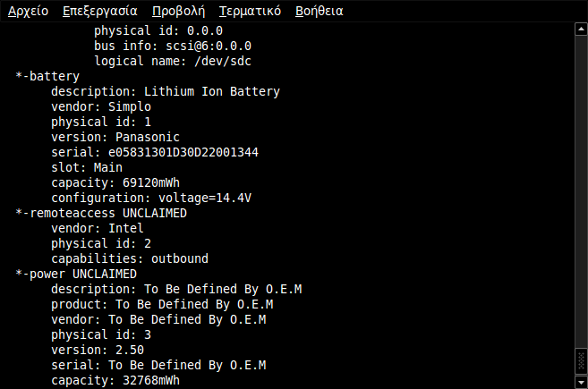This screenshot has height=389, width=588.
Task: Click the Lithium Ion Battery description
Action: [x=212, y=91]
